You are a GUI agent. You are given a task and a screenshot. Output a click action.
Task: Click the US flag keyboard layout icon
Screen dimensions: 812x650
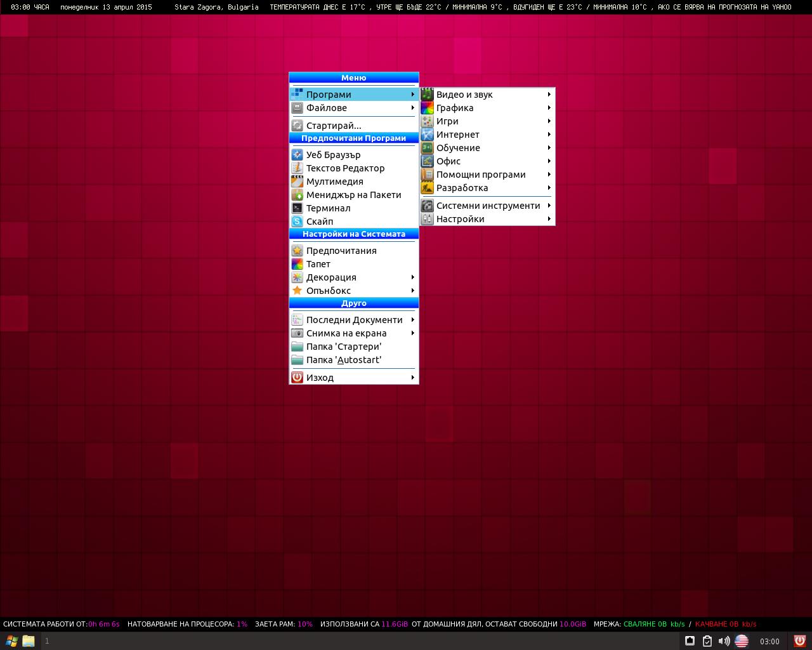click(742, 641)
